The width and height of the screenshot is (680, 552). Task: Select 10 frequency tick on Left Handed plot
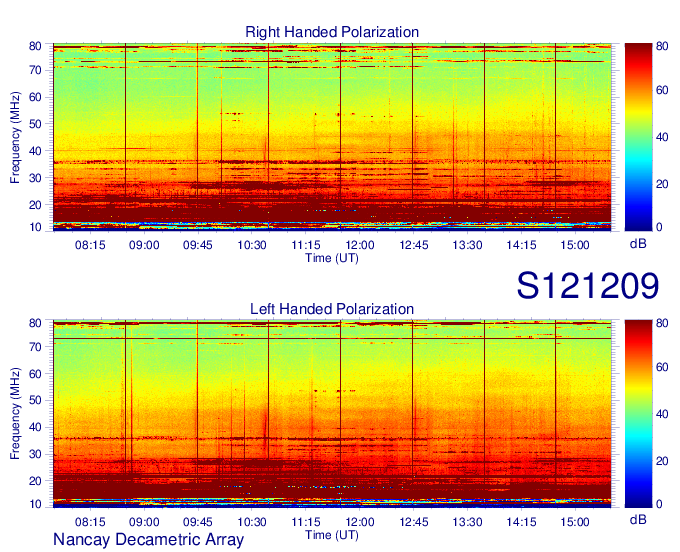click(x=35, y=504)
